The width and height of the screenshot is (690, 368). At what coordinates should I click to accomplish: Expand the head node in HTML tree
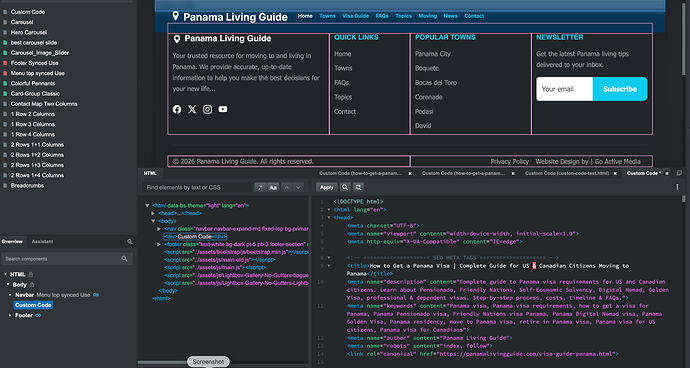click(x=153, y=213)
